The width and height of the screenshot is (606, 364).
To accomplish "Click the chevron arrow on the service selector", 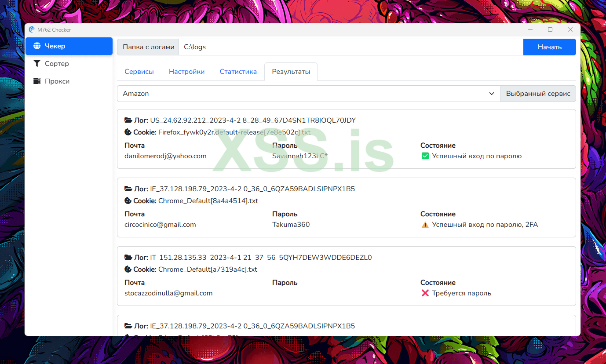I will (x=491, y=93).
